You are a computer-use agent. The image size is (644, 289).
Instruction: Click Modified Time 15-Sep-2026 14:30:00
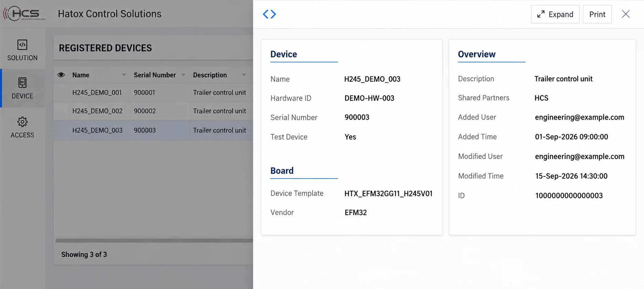tap(571, 176)
